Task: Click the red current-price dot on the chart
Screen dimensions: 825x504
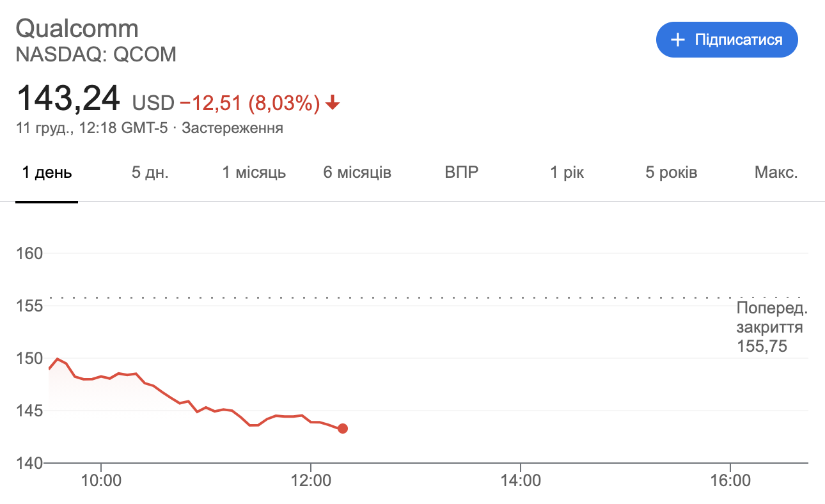Action: click(343, 429)
